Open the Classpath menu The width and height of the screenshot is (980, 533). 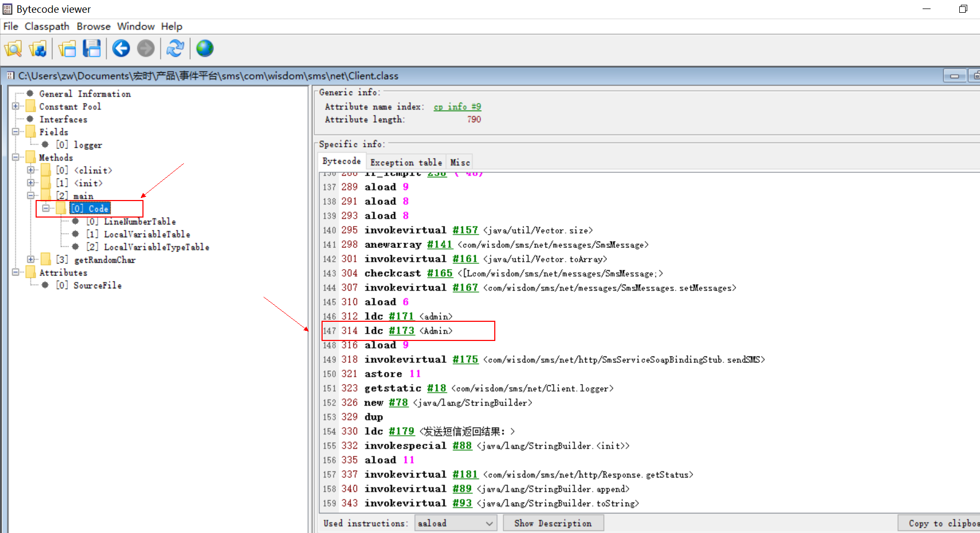point(47,26)
